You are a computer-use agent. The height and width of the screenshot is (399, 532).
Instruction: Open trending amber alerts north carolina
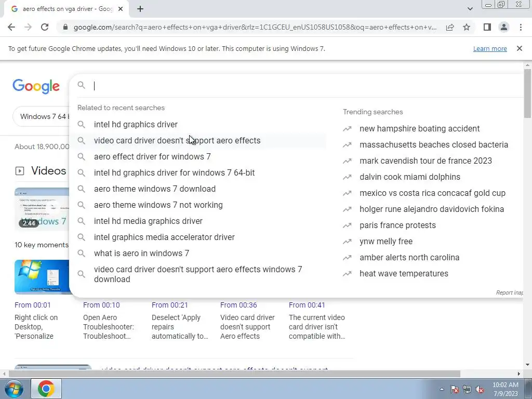[x=409, y=258]
